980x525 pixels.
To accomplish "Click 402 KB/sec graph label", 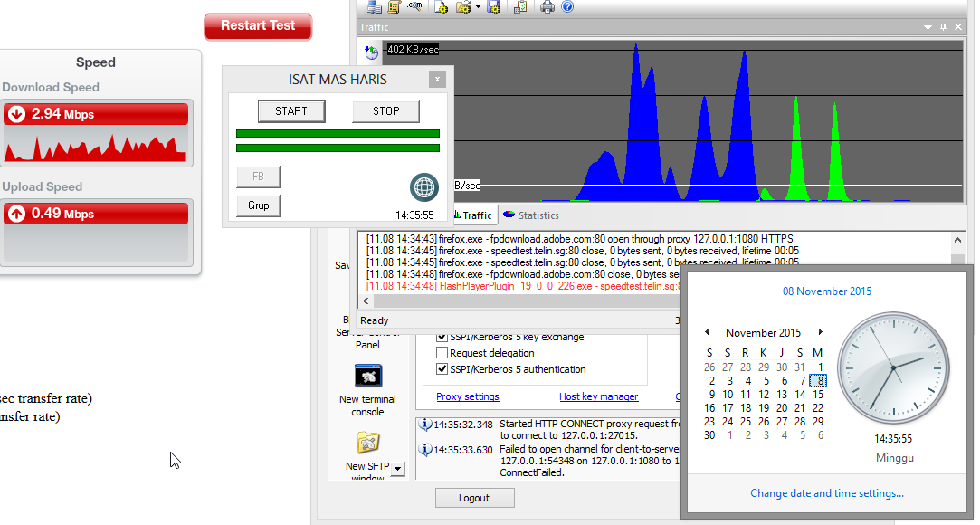I will 413,50.
